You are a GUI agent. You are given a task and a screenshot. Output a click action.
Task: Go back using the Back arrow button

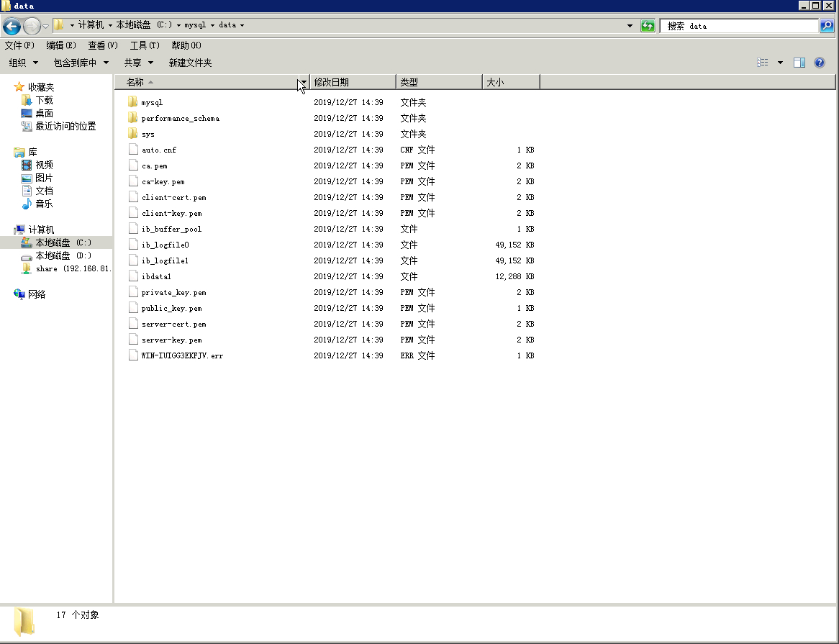(12, 26)
